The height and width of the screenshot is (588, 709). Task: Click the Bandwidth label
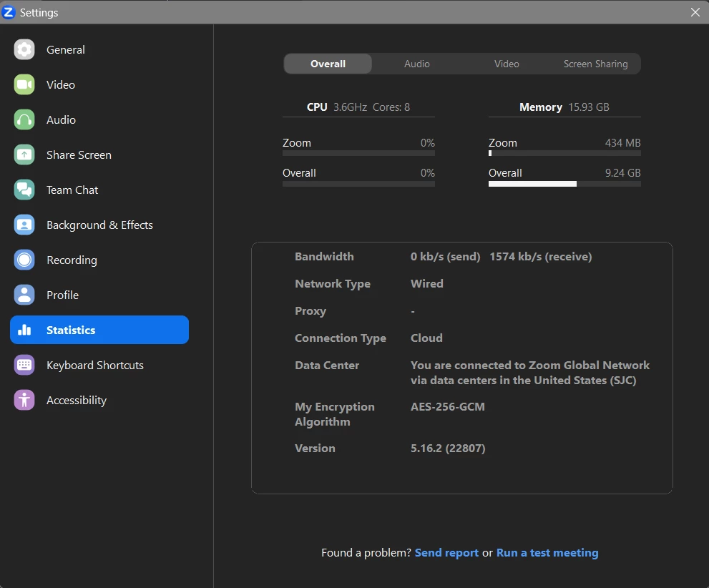pos(324,257)
